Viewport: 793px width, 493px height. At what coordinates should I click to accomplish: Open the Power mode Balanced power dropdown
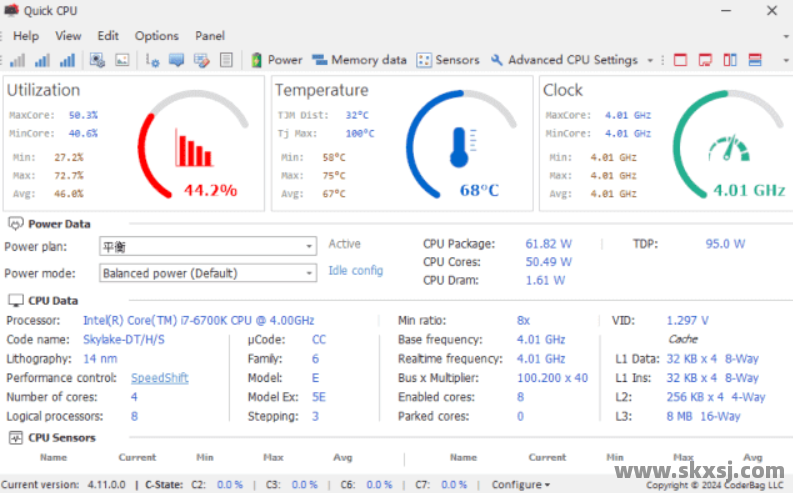click(208, 273)
